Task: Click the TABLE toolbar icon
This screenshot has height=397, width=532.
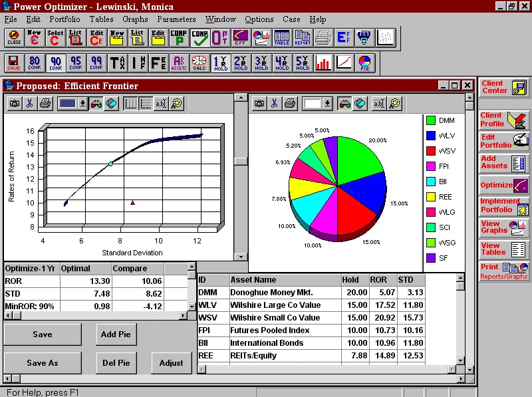Action: coord(281,37)
